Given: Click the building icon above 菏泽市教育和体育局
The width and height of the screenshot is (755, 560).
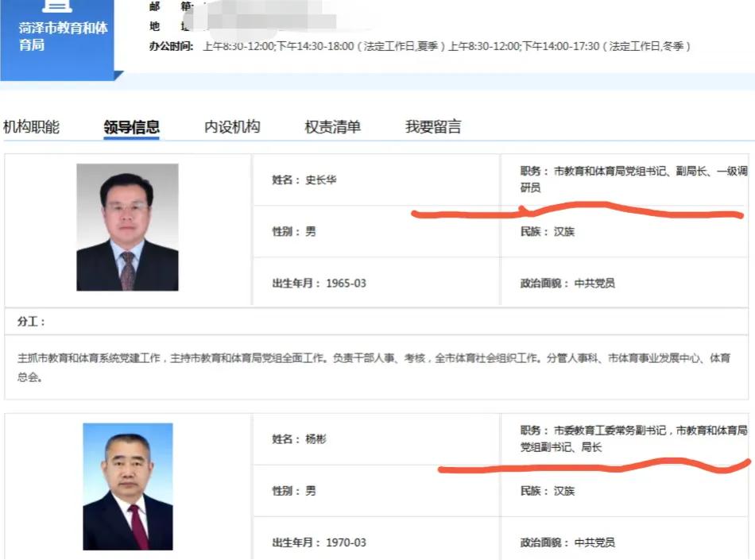Looking at the screenshot, I should pyautogui.click(x=56, y=6).
